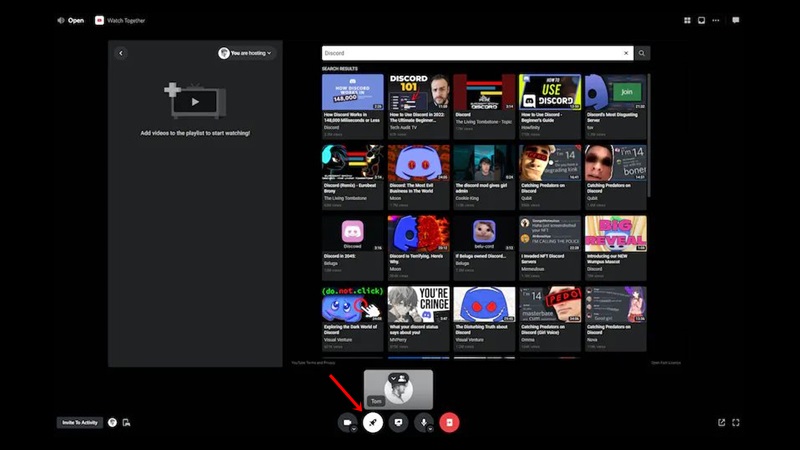
Task: Add 'How to Use Discord - Beginner's Guide'
Action: 550,106
